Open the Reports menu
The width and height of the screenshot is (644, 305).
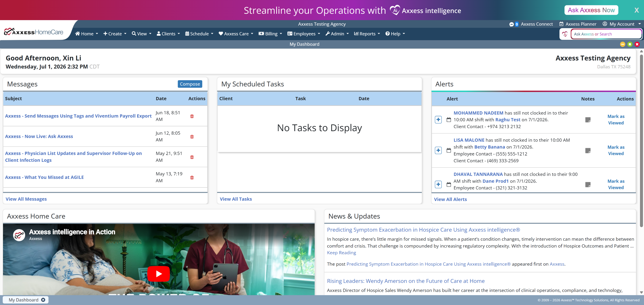[x=367, y=34]
